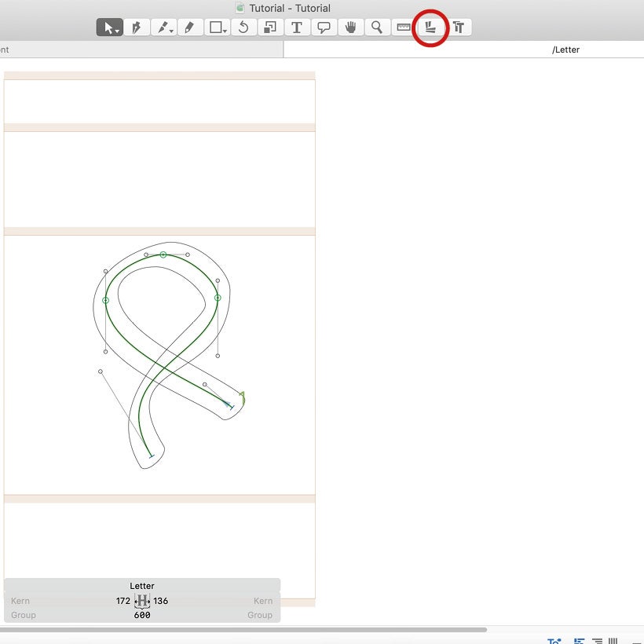The width and height of the screenshot is (644, 644).
Task: Open the TrueType Instructor tool
Action: pyautogui.click(x=459, y=27)
